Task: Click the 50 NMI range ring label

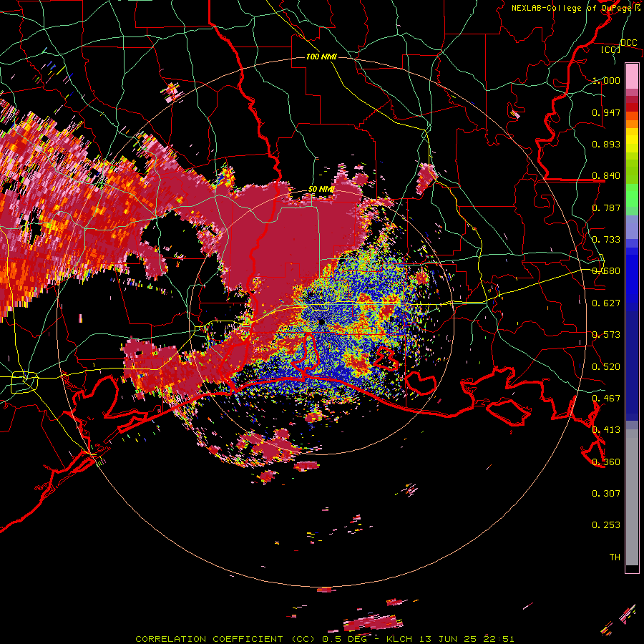Action: pyautogui.click(x=321, y=190)
